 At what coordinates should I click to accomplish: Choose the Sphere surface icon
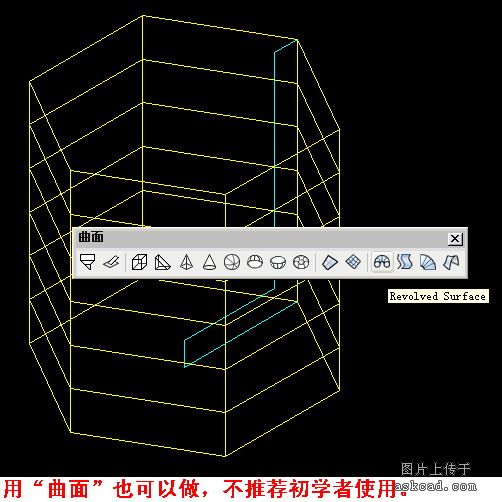[x=232, y=262]
